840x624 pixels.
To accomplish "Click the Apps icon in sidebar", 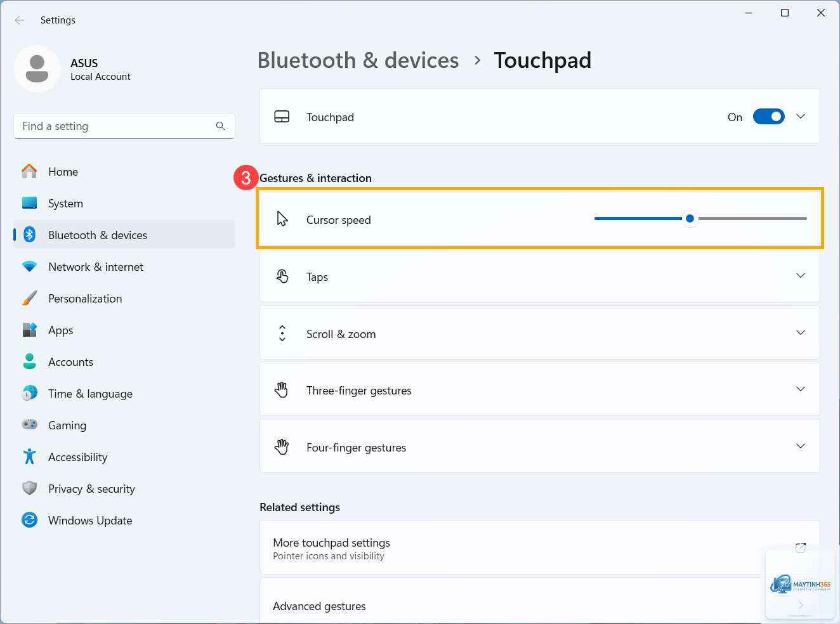I will (x=29, y=330).
